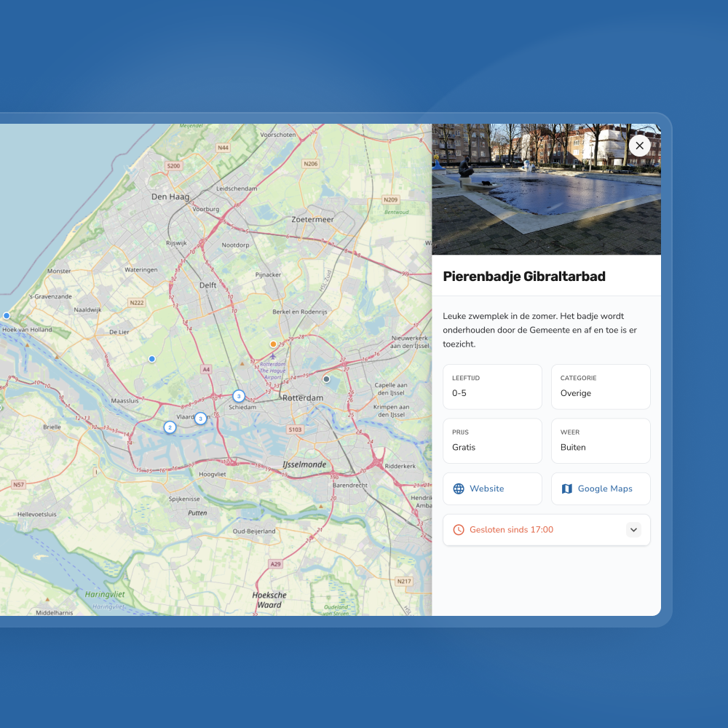
Task: Open the cluster of 3 at Schiedam
Action: [x=238, y=396]
